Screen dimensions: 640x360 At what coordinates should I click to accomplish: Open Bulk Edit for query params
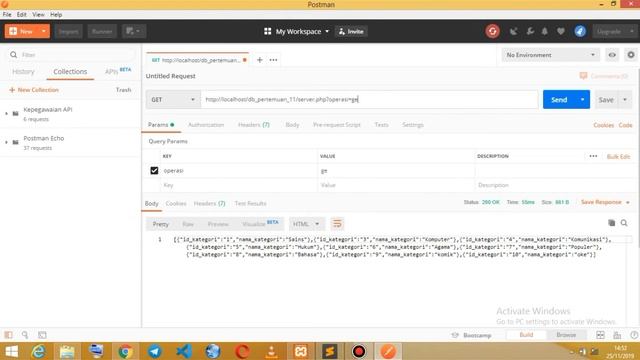618,156
